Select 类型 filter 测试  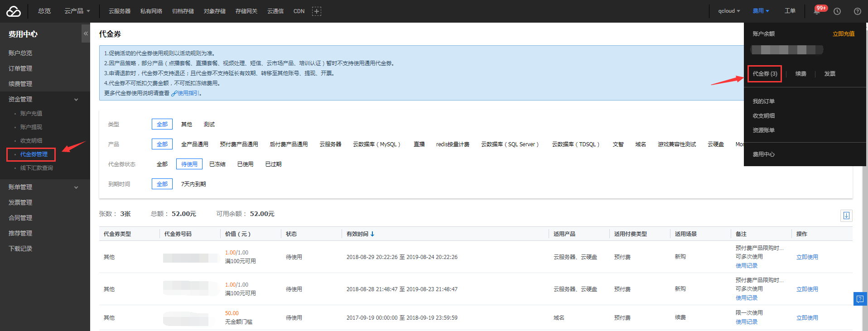coord(209,125)
